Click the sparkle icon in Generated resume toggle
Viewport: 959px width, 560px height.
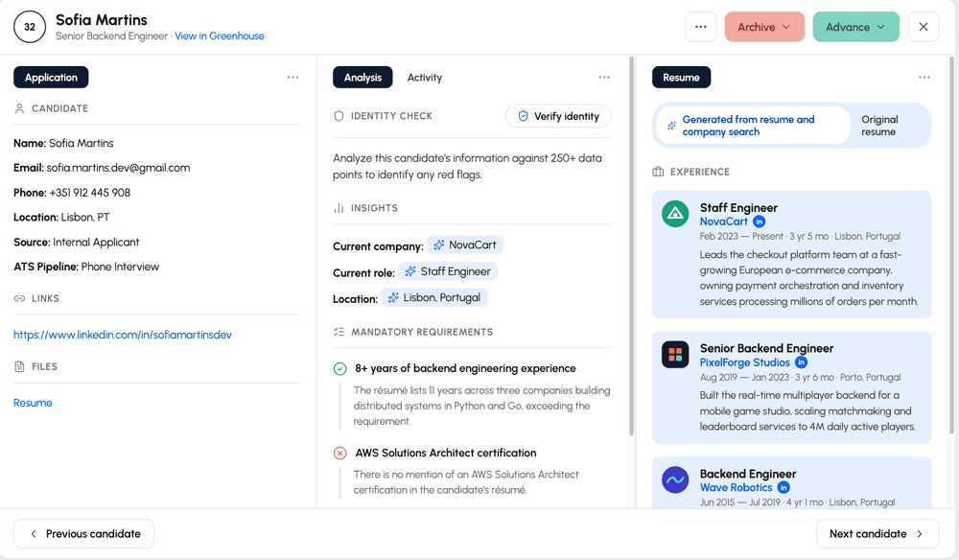(x=671, y=126)
